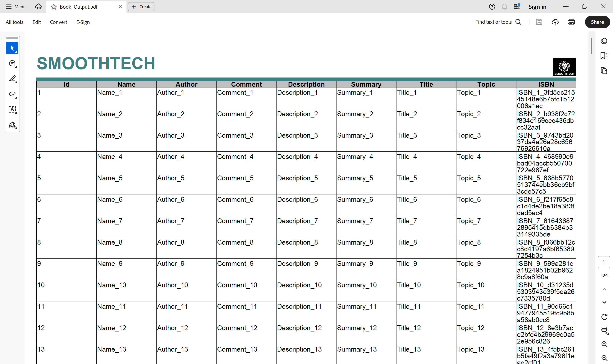Click the previous page chevron
Screen dimensions: 613x364
pos(604,289)
